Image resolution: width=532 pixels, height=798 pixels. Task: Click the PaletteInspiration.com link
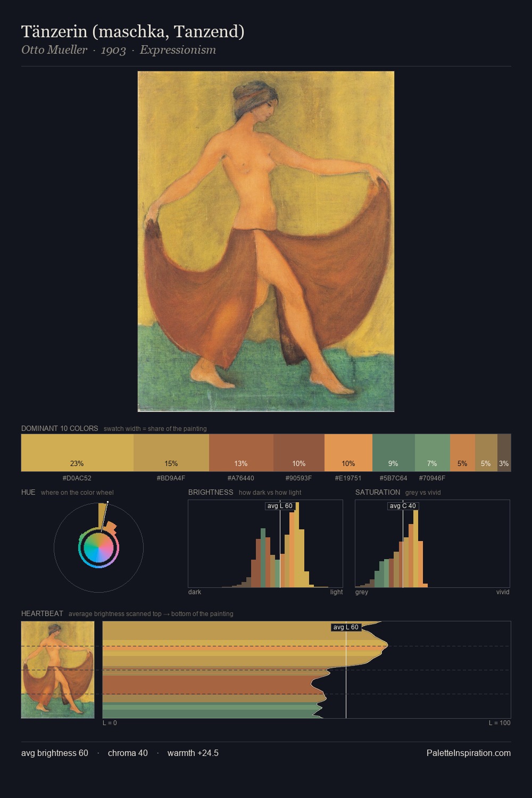(469, 753)
